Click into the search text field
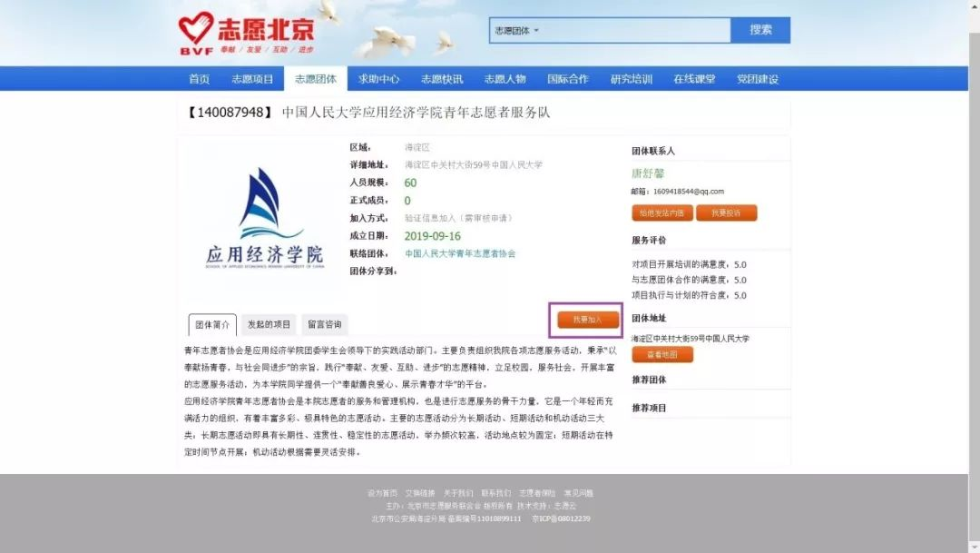 635,31
